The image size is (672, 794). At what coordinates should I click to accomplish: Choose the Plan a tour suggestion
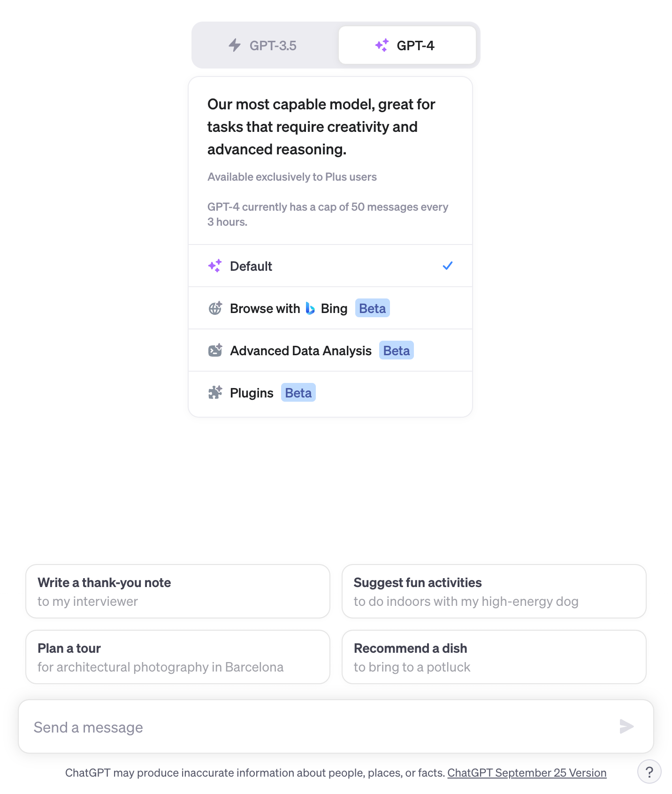point(177,657)
